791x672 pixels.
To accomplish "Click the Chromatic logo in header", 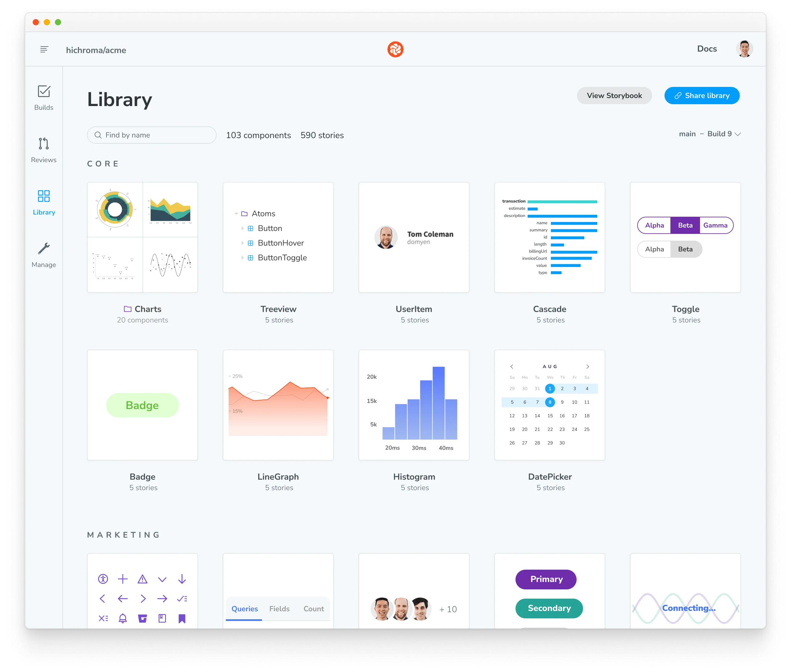I will 395,49.
